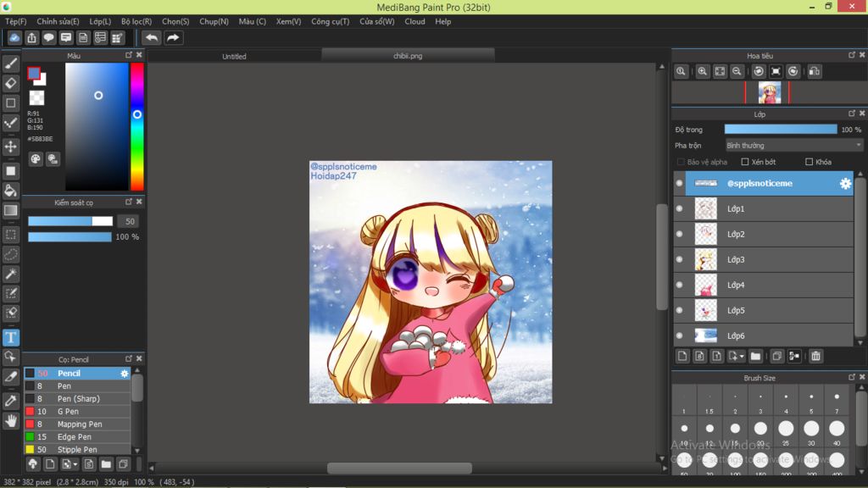Open Lớp(L) menu

[100, 21]
